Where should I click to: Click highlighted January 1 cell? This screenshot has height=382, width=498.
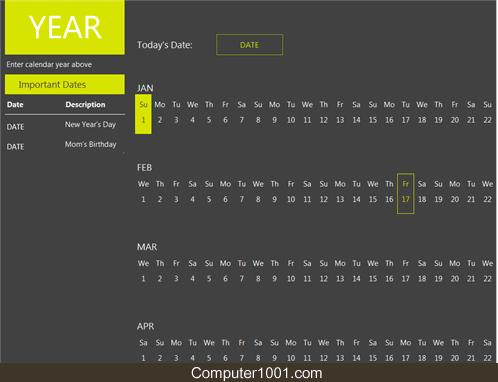point(143,114)
